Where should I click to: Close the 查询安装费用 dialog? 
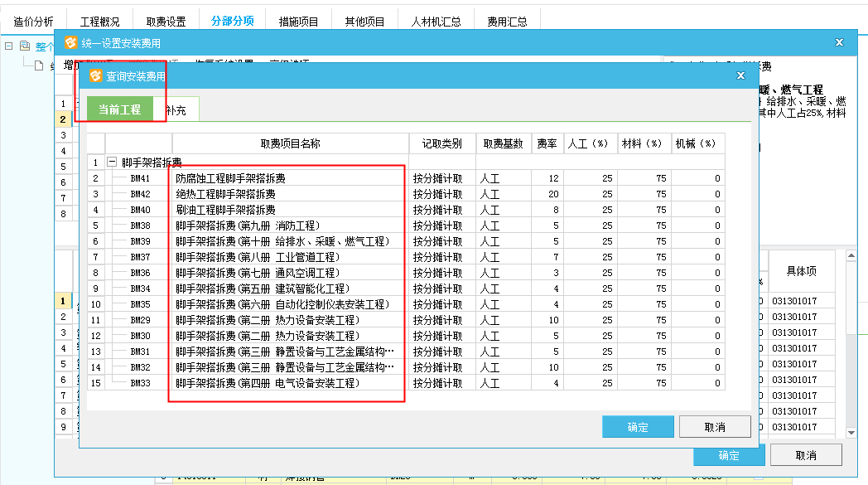point(740,75)
